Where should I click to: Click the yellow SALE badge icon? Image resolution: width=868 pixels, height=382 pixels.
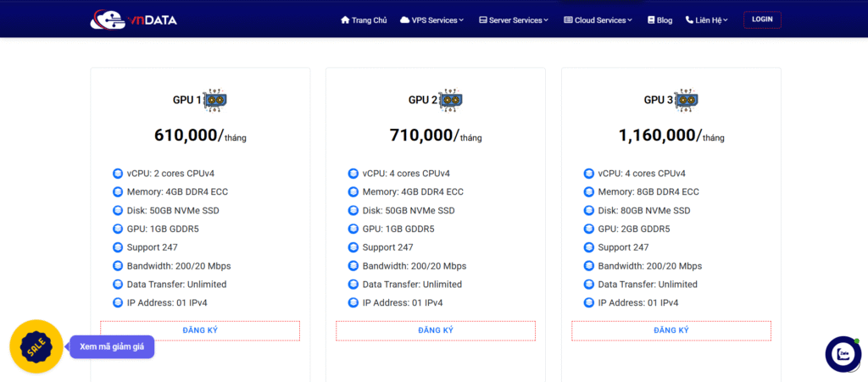(36, 346)
